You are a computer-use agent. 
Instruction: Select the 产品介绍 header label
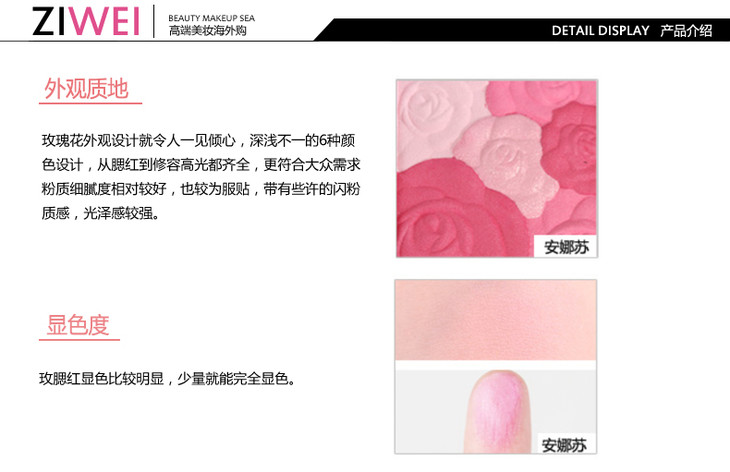click(x=686, y=31)
